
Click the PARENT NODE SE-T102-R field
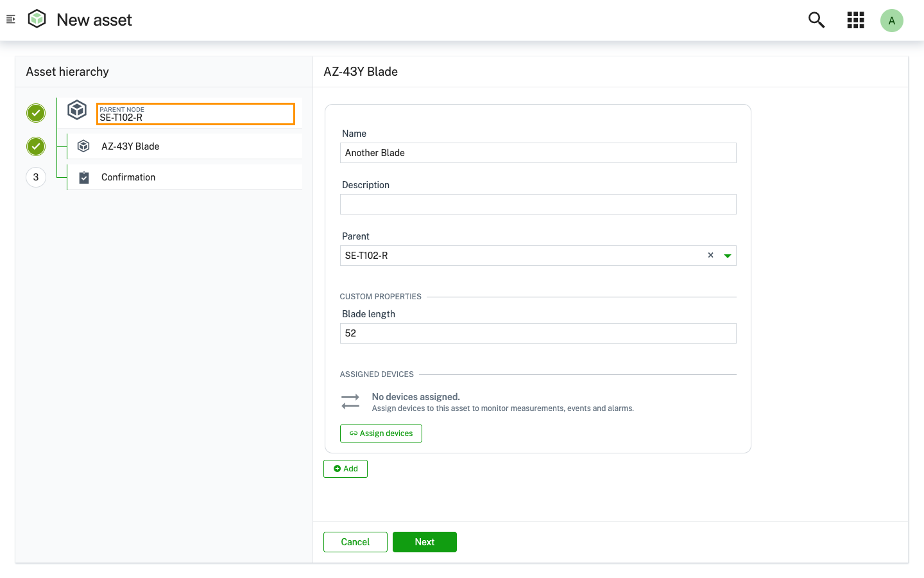pos(195,114)
